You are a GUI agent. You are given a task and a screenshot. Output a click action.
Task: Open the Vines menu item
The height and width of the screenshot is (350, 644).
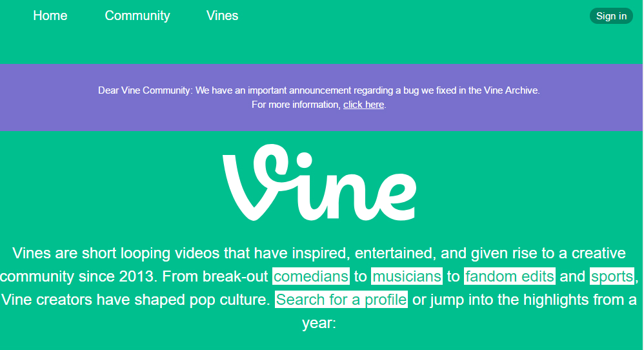click(223, 15)
